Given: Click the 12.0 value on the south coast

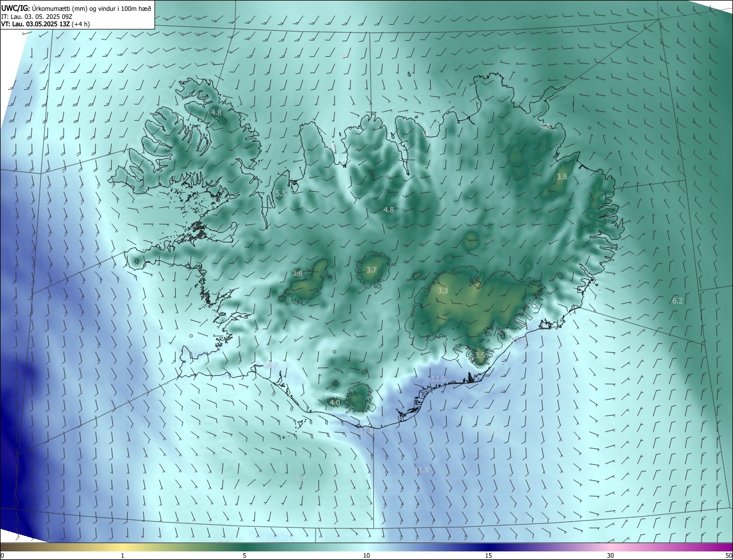Looking at the screenshot, I should point(438,379).
